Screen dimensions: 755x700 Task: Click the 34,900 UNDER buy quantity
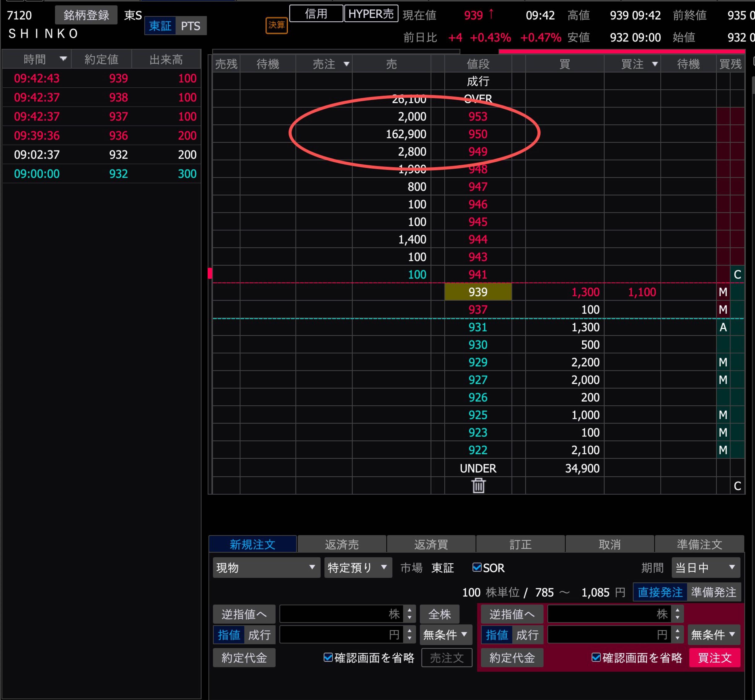pos(582,468)
